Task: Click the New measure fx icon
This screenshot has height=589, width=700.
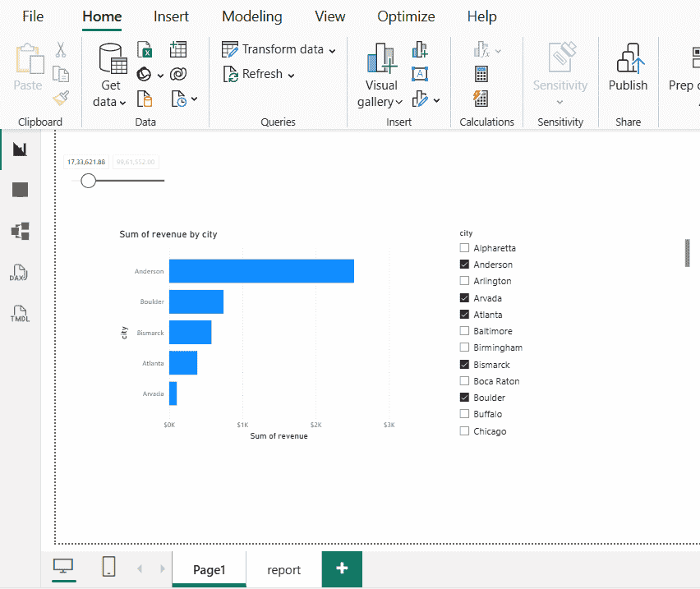Action: [x=481, y=49]
